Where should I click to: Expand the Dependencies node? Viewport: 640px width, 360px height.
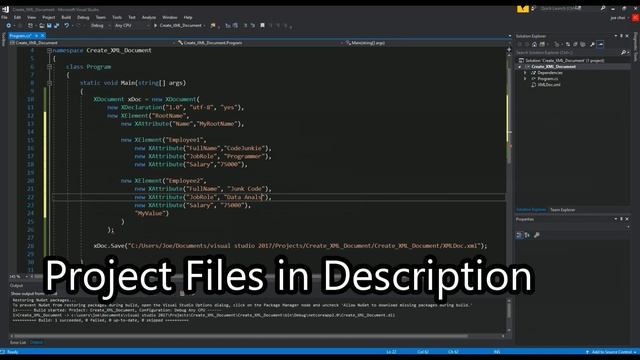[x=525, y=73]
